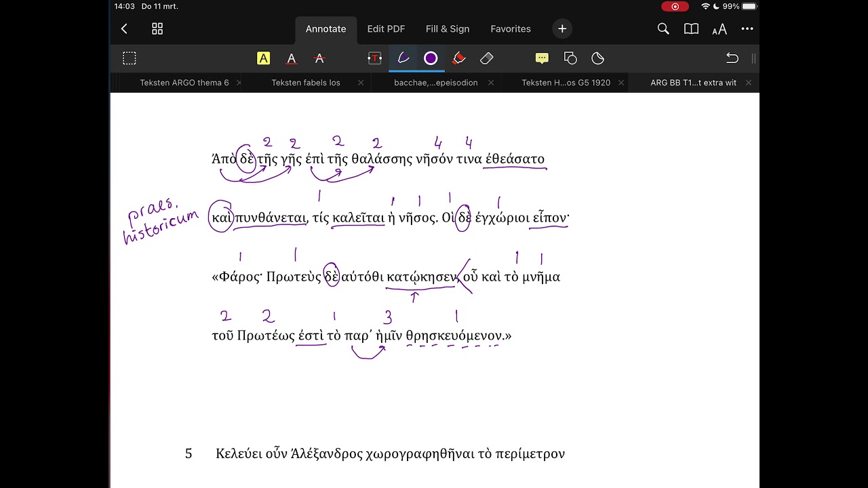Select the underline text tool
The width and height of the screenshot is (868, 488).
tap(292, 58)
